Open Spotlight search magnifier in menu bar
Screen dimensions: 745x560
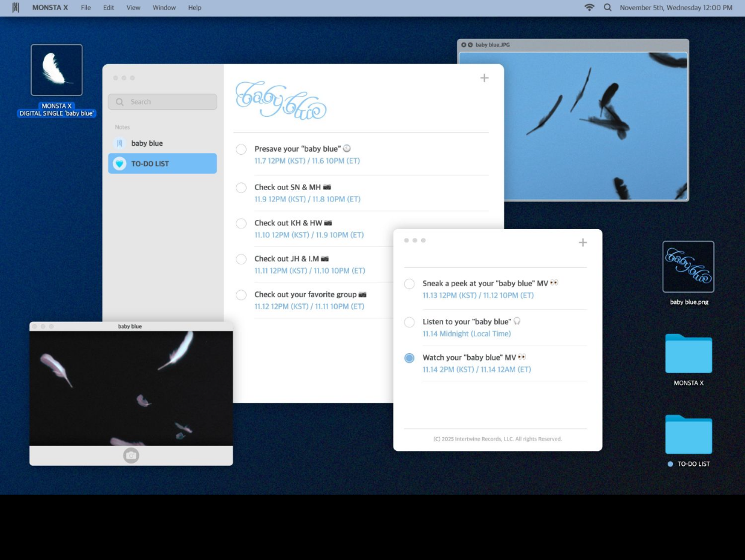pyautogui.click(x=608, y=8)
